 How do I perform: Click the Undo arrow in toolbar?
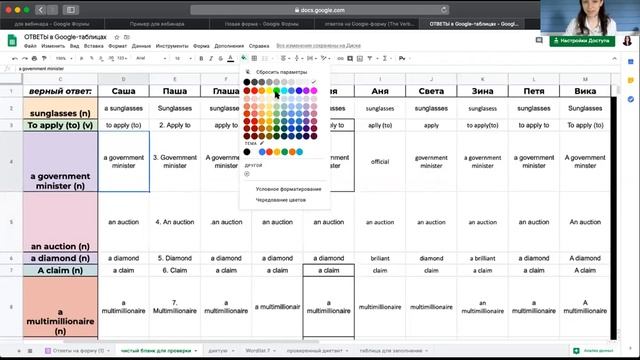coord(15,58)
